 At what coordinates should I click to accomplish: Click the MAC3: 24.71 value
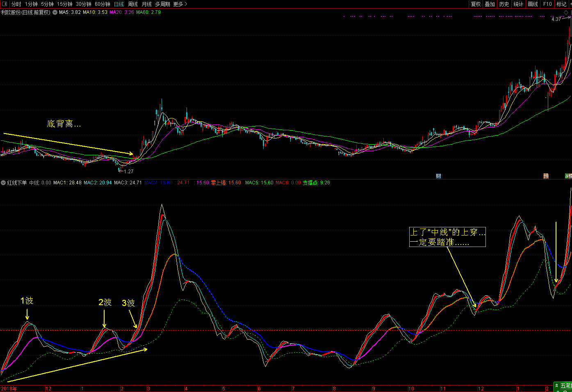coord(128,183)
